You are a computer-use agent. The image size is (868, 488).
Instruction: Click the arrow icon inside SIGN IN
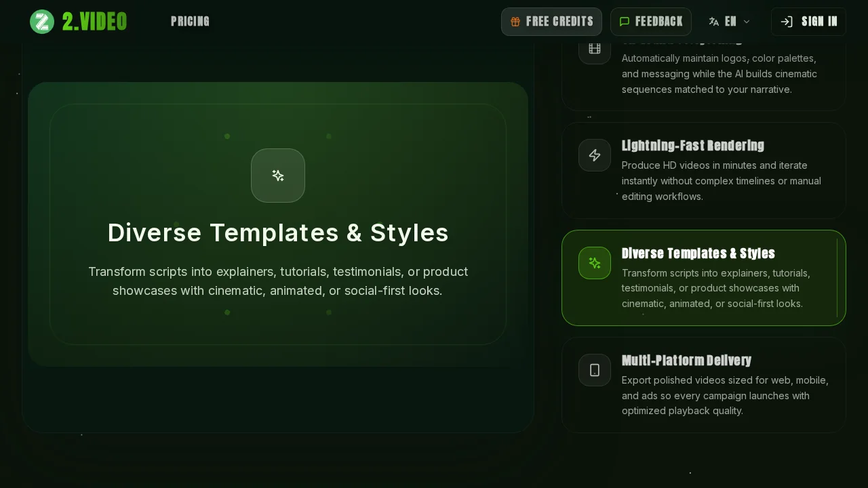pos(787,21)
